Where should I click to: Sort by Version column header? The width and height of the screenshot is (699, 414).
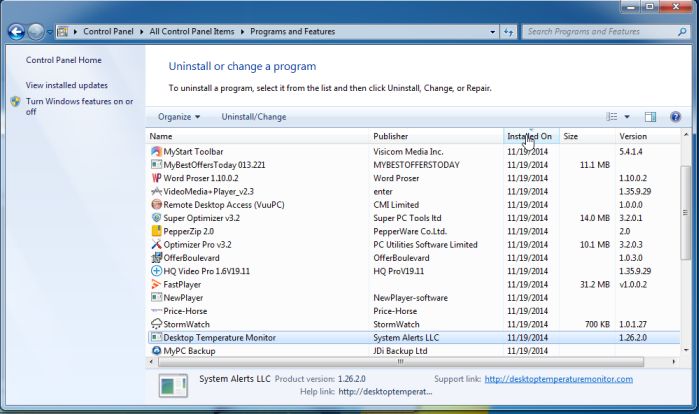(648, 136)
